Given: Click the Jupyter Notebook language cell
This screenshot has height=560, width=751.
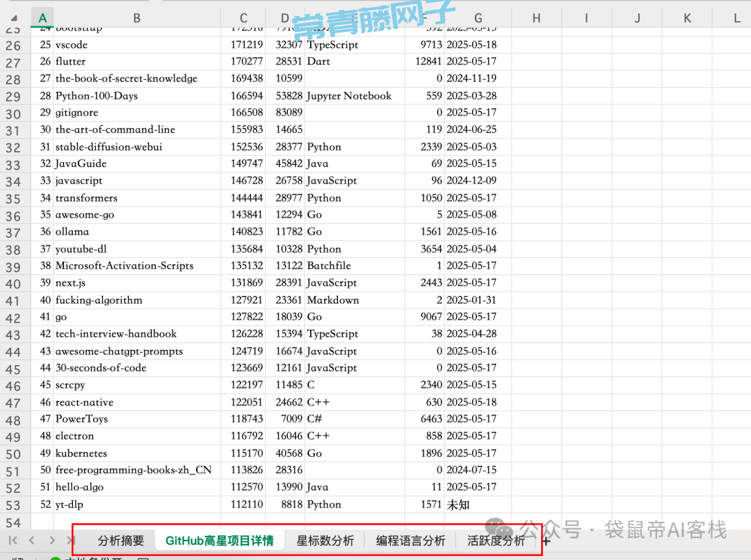Looking at the screenshot, I should pyautogui.click(x=355, y=96).
